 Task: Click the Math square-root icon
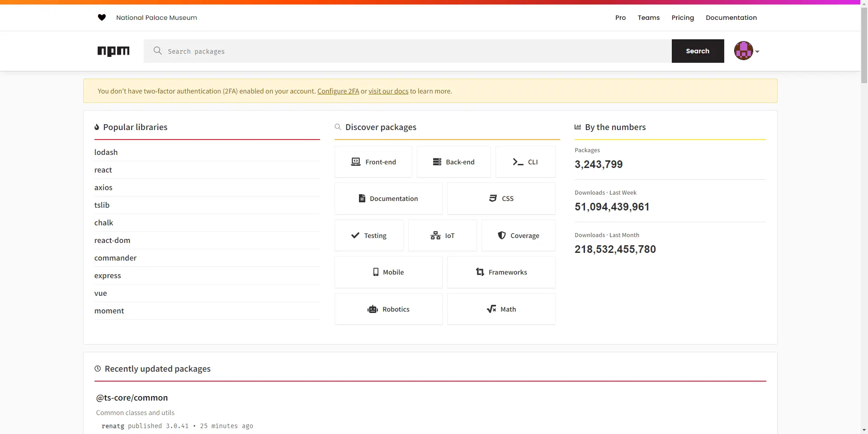491,309
